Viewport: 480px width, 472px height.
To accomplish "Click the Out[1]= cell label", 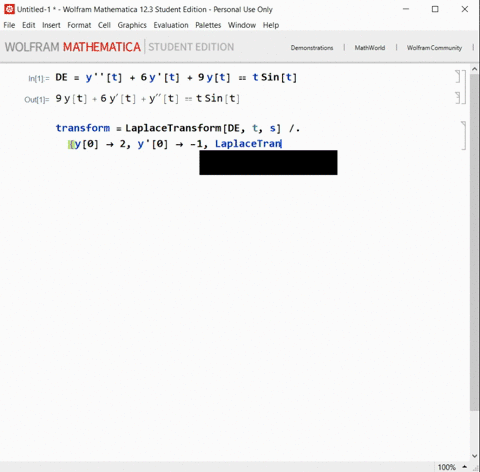I will coord(37,100).
